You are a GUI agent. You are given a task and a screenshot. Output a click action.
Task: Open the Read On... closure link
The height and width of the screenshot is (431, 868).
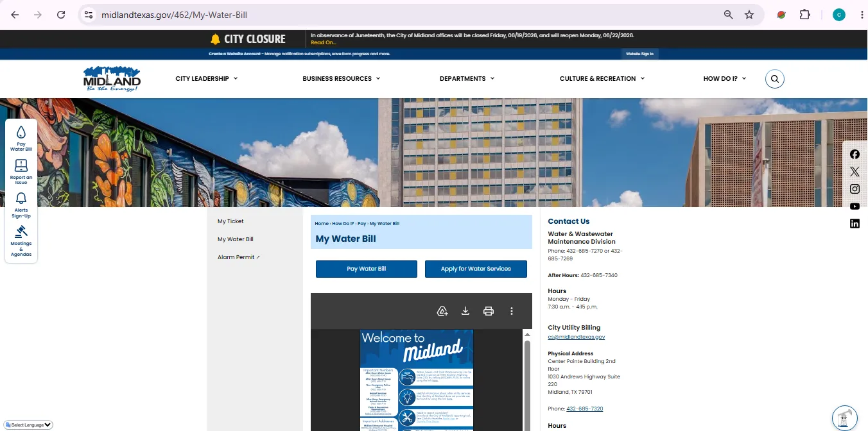pos(323,42)
